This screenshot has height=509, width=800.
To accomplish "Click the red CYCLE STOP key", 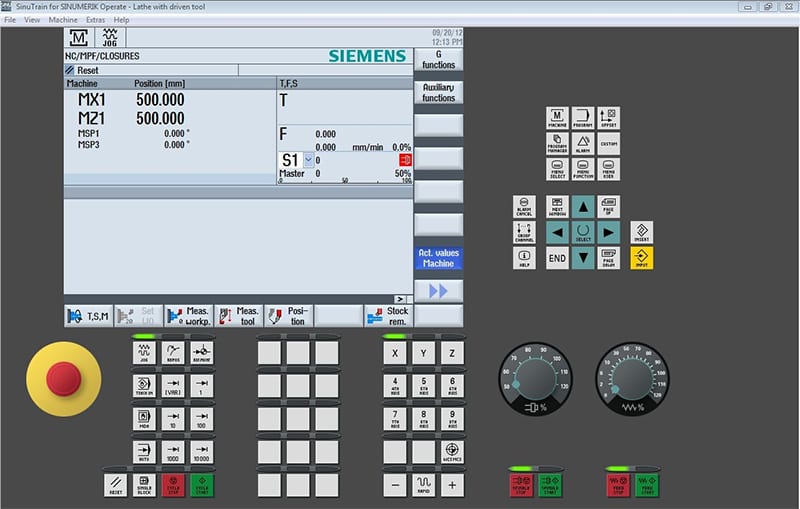I will point(173,485).
